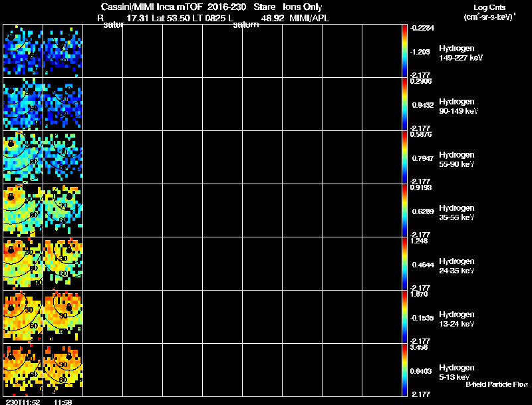Click the 11:58 timestamp label
The width and height of the screenshot is (532, 405).
[x=63, y=402]
